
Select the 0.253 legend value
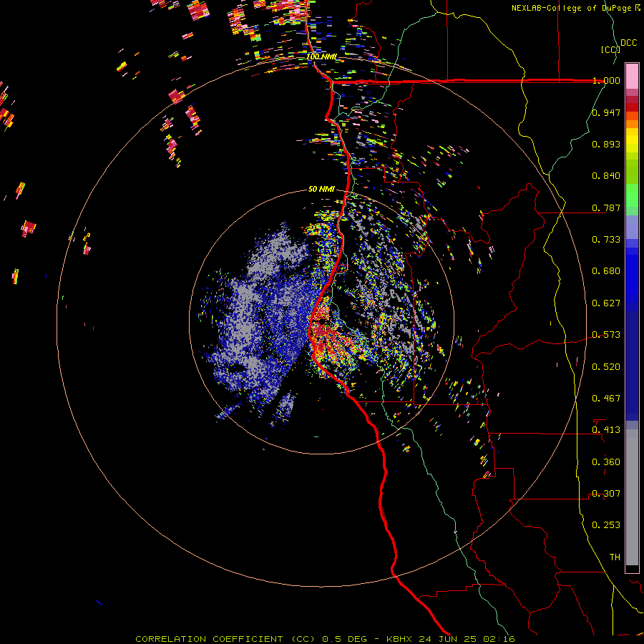coord(606,525)
